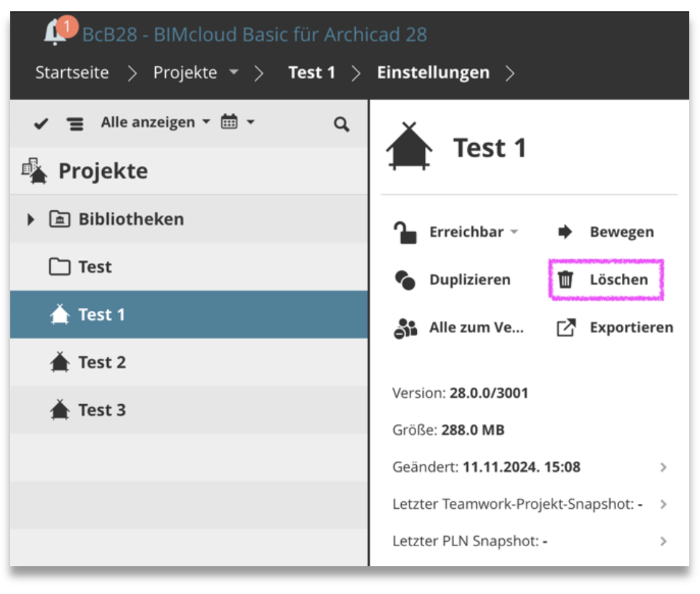Open Letzter Teamwork-Projekt-Snapshot row

pos(530,504)
